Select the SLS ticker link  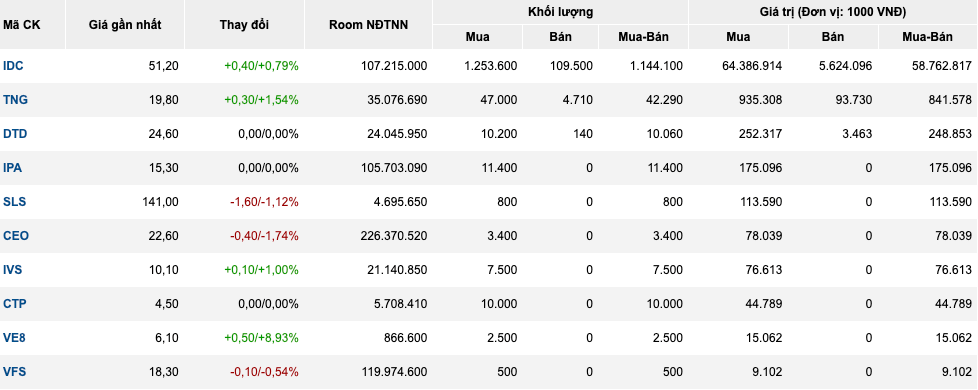pyautogui.click(x=14, y=202)
